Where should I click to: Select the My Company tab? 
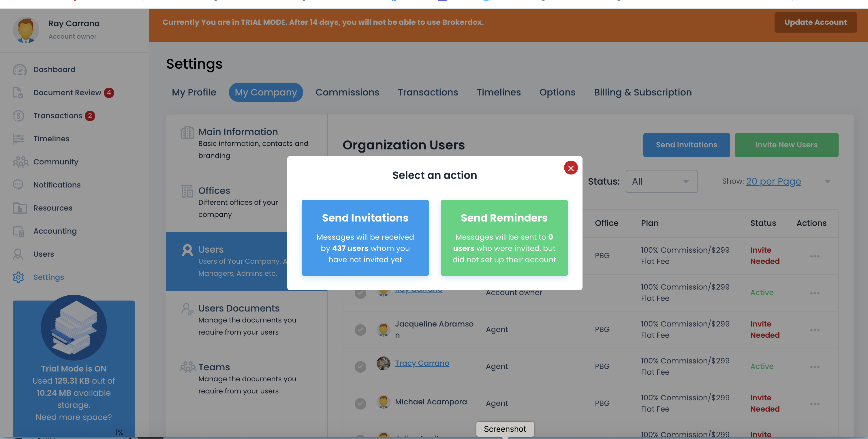[266, 92]
